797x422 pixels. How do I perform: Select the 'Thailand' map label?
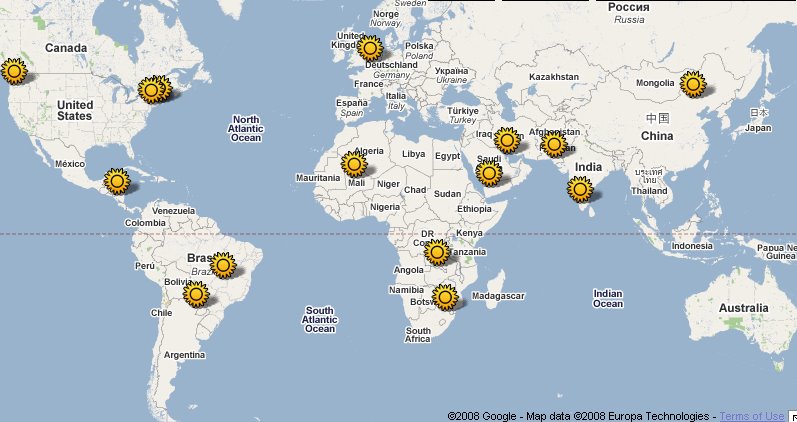click(x=649, y=191)
